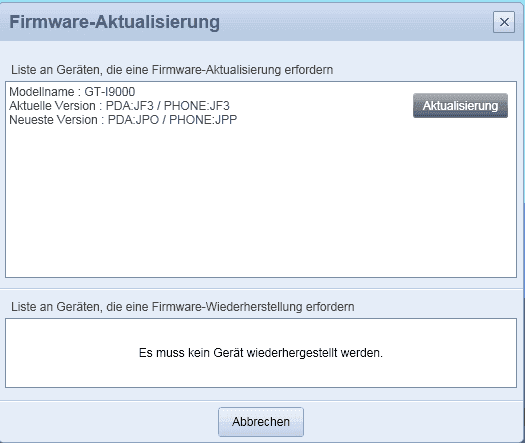The image size is (525, 443).
Task: Click the 'Es muss kein Gerät wiederhergestellt werden' message
Action: (x=261, y=353)
